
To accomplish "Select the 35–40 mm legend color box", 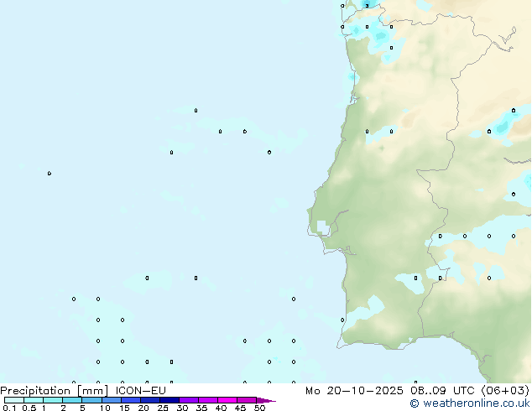I will click(208, 400).
